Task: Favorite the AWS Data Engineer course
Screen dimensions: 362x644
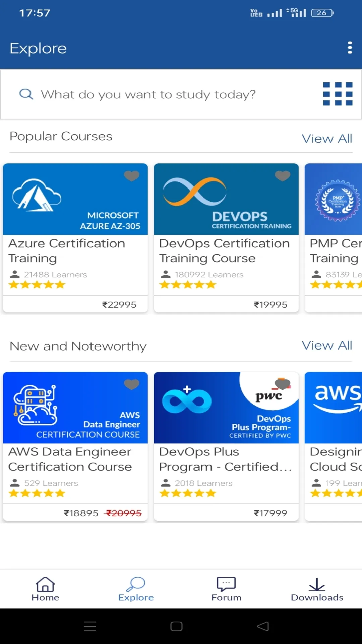Action: click(x=132, y=384)
